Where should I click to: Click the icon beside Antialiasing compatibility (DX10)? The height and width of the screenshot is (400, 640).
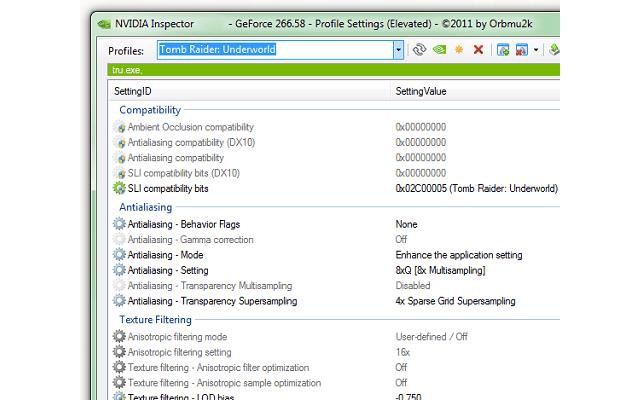click(120, 142)
